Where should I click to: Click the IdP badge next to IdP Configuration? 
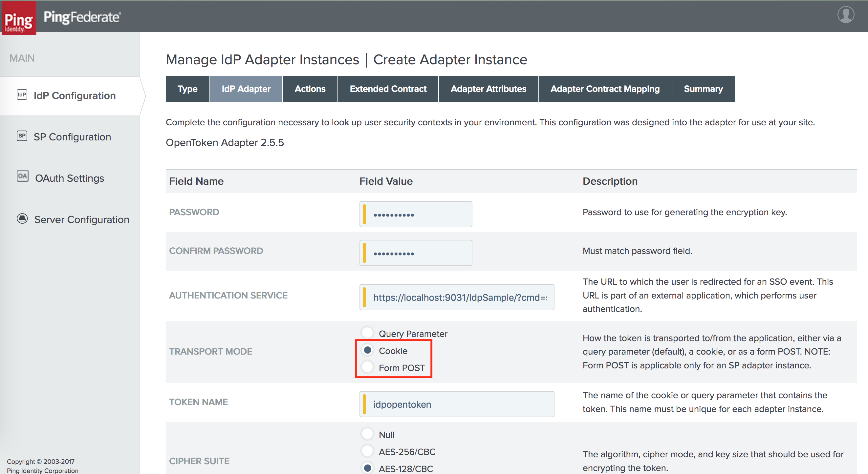coord(22,94)
